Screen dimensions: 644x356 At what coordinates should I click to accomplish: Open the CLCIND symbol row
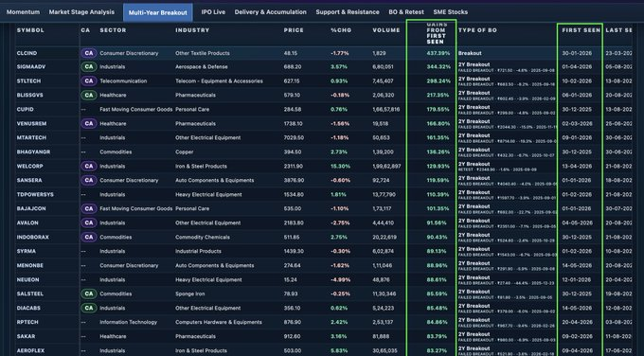[x=27, y=53]
